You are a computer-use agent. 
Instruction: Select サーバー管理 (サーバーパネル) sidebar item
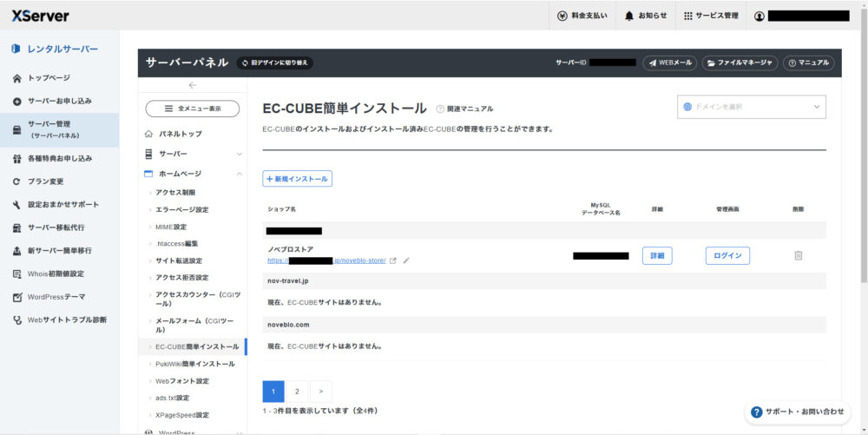[59, 129]
